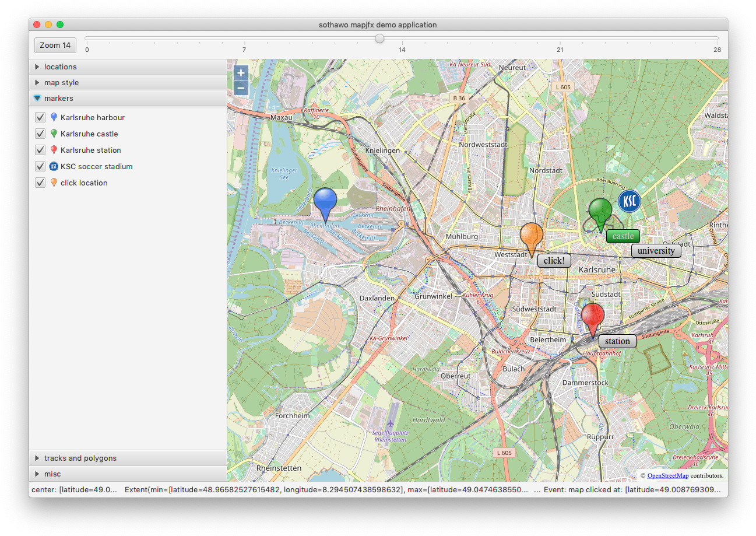
Task: Collapse the markers pane
Action: pyautogui.click(x=128, y=98)
